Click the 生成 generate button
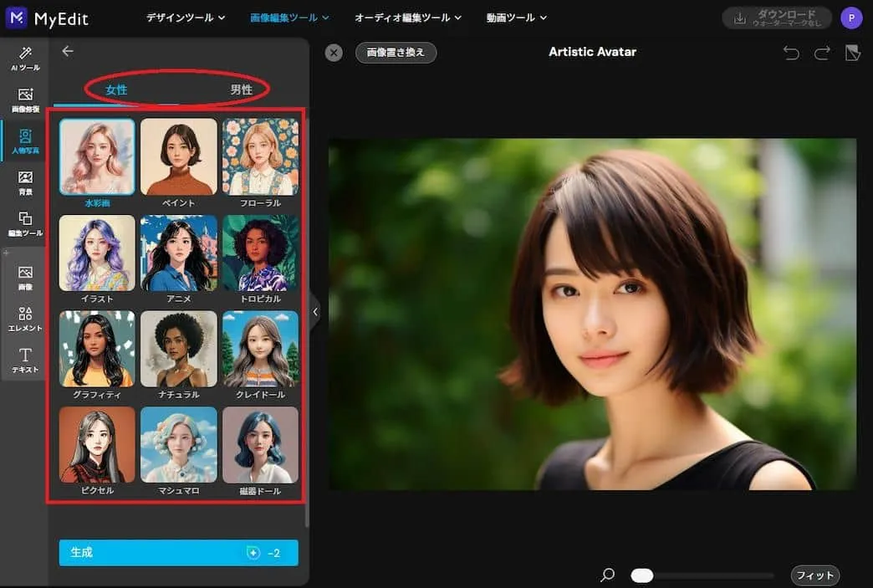 (x=178, y=552)
